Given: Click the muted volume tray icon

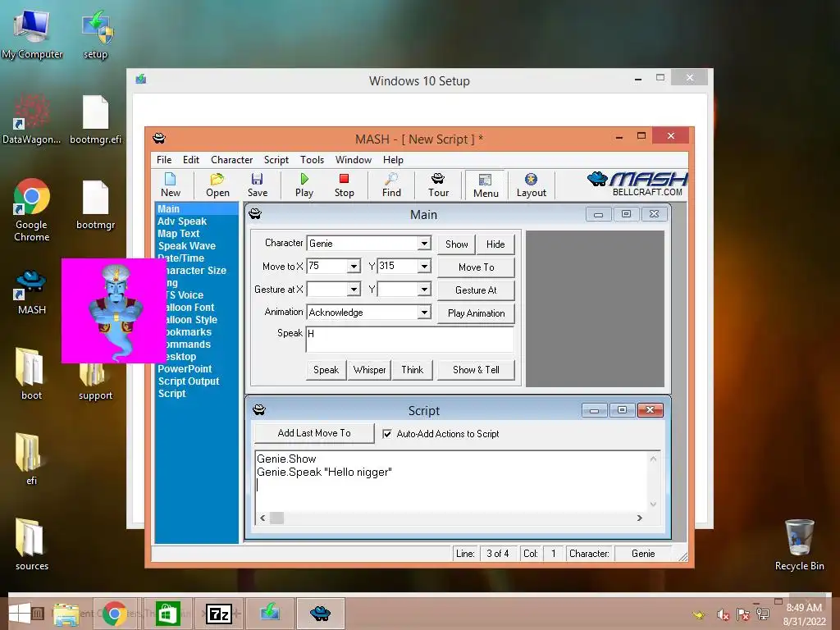Looking at the screenshot, I should pyautogui.click(x=723, y=615).
